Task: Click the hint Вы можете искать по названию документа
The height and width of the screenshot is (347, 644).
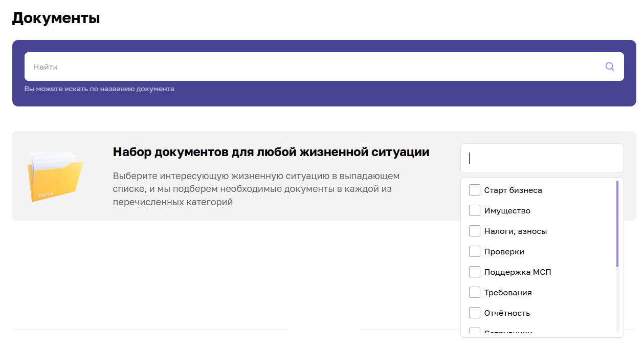Action: [99, 89]
